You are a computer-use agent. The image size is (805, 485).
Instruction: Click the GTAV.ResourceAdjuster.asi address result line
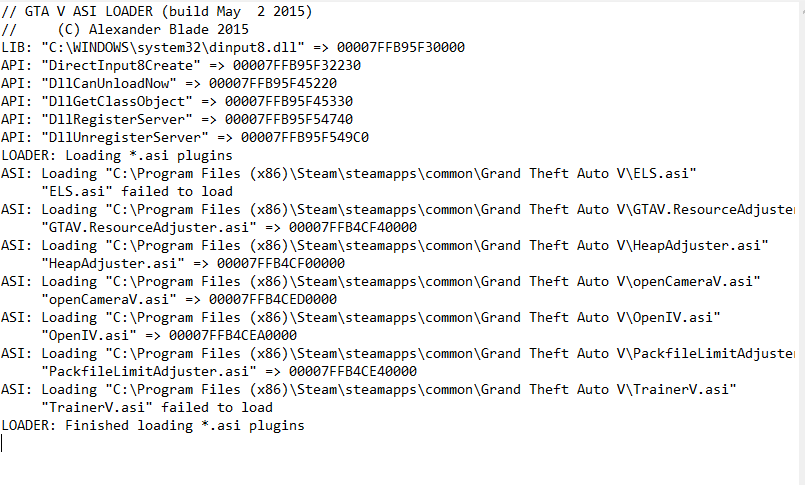click(230, 227)
